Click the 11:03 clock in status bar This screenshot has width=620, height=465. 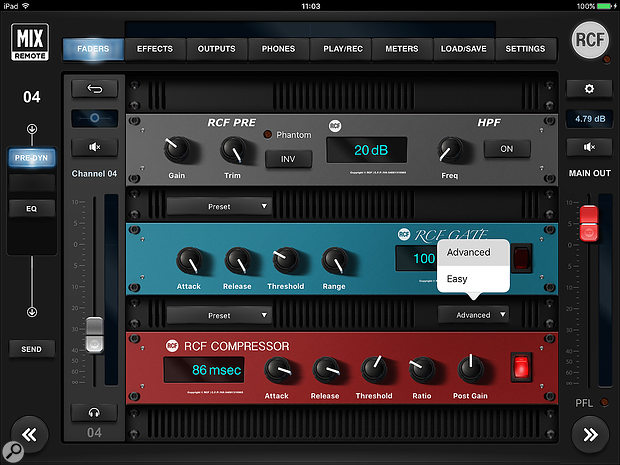(x=311, y=6)
